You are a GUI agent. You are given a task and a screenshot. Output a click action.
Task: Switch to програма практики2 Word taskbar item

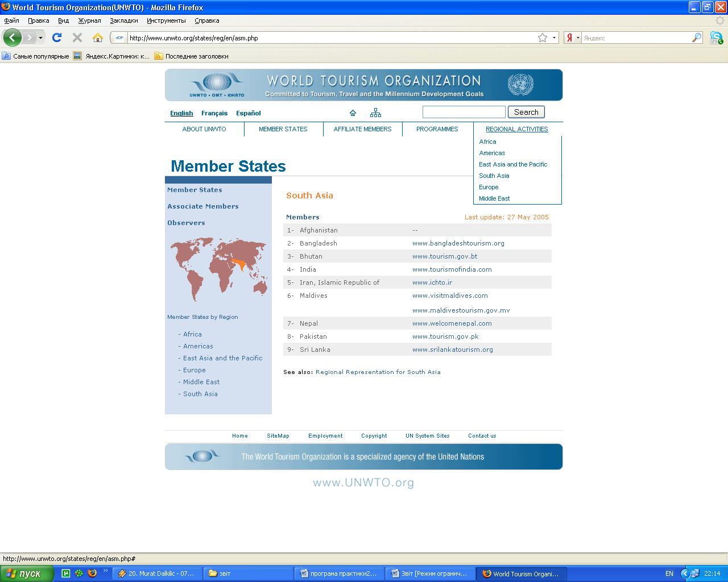[340, 573]
